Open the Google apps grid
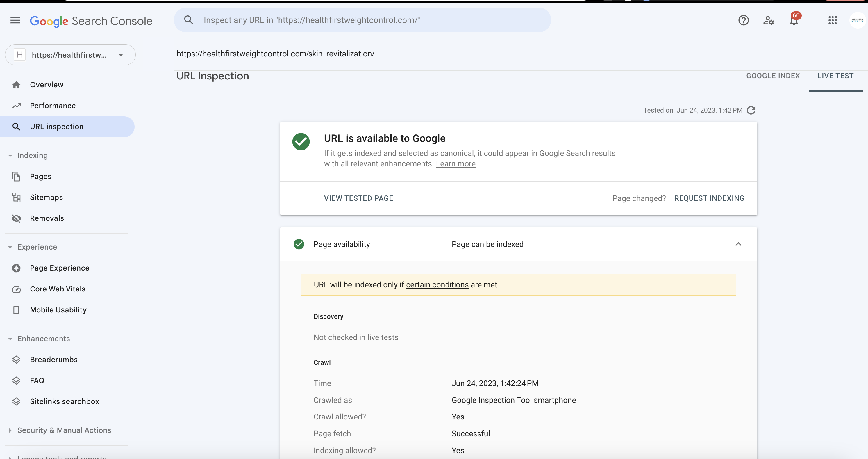 (x=832, y=21)
